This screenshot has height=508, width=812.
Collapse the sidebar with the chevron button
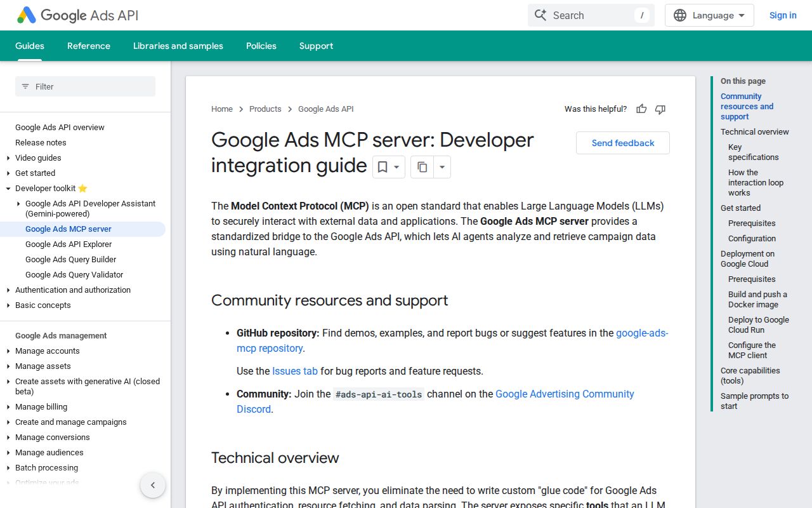coord(153,485)
